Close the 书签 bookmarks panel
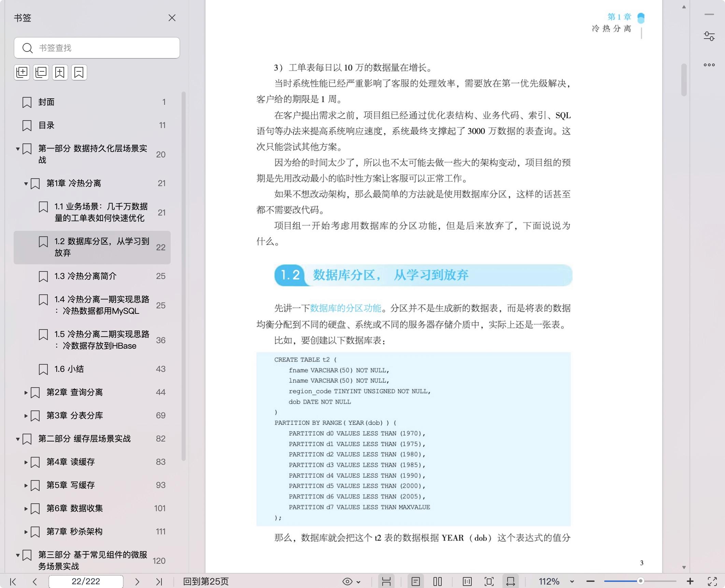725x588 pixels. pos(172,18)
